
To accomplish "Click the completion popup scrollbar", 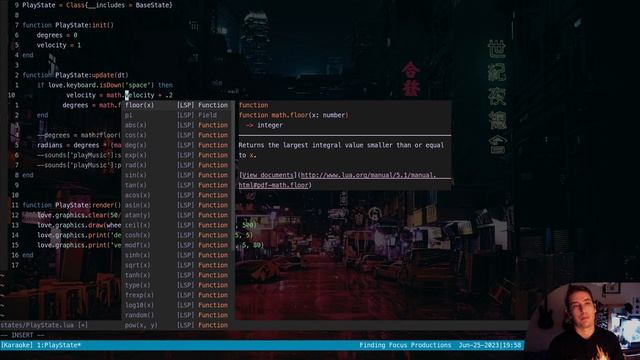I will pyautogui.click(x=233, y=175).
